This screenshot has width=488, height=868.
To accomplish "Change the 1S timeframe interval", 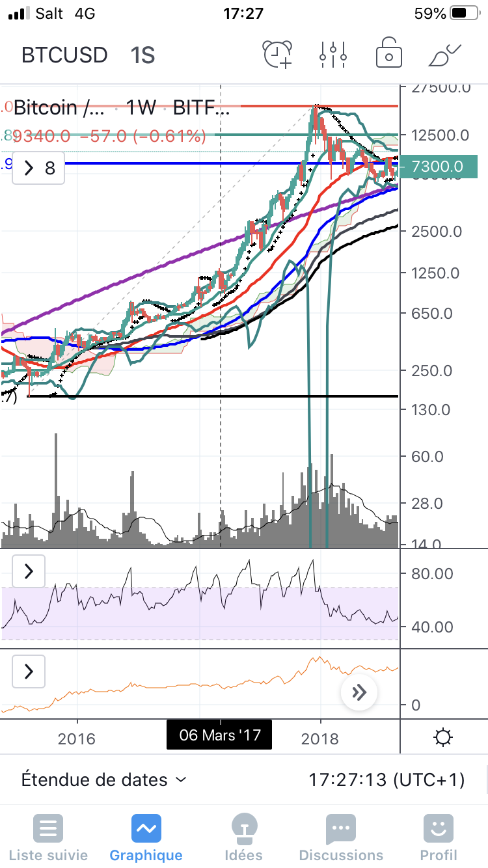I will pos(142,55).
